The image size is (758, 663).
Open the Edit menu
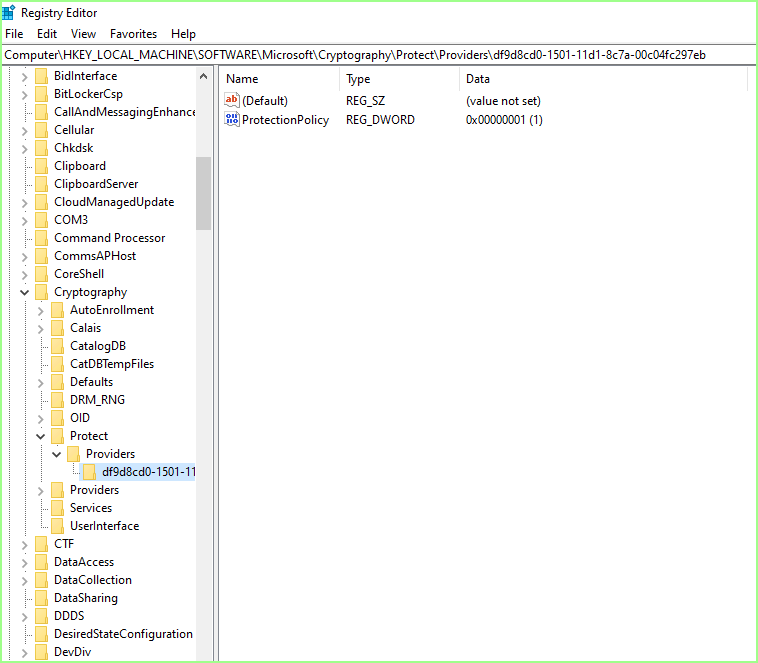47,34
